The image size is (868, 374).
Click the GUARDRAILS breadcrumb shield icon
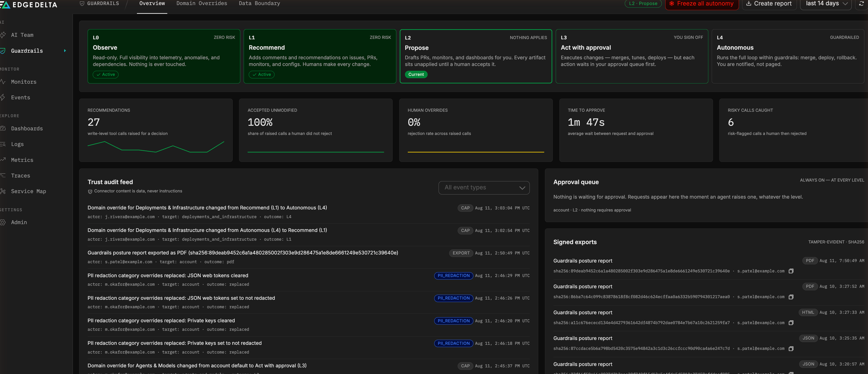tap(82, 3)
